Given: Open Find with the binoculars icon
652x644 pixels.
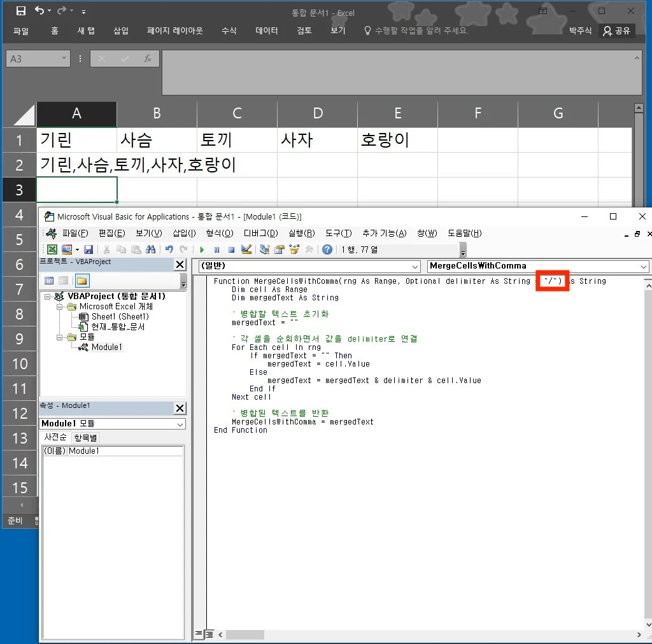Looking at the screenshot, I should click(x=150, y=249).
